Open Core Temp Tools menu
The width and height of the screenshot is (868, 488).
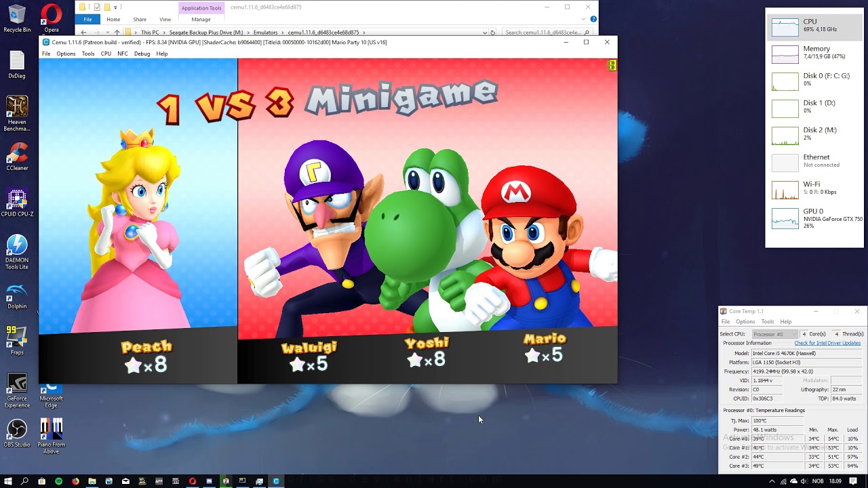point(768,321)
